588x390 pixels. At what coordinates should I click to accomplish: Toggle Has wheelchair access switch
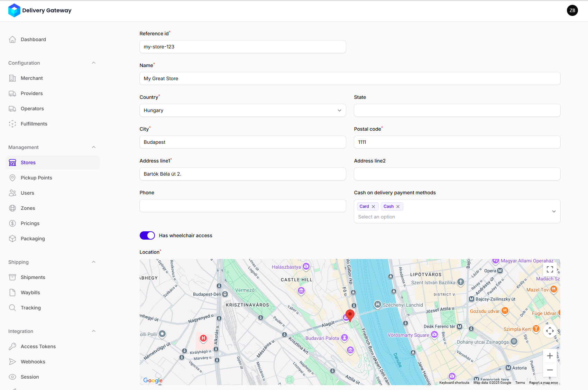click(x=147, y=235)
